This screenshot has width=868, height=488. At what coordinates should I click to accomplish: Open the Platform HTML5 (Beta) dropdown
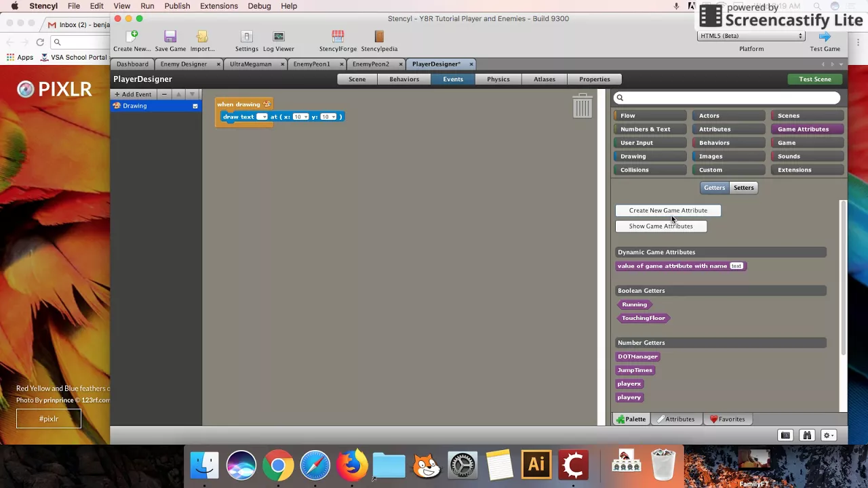click(751, 36)
